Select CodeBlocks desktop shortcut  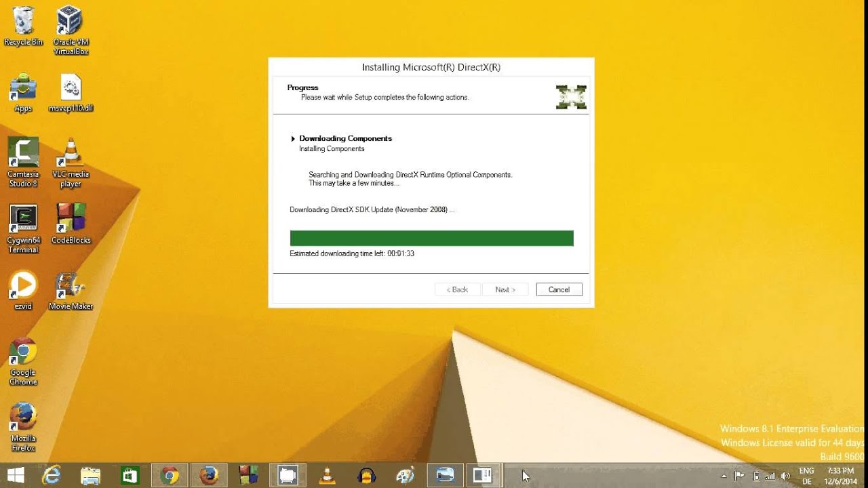(71, 224)
